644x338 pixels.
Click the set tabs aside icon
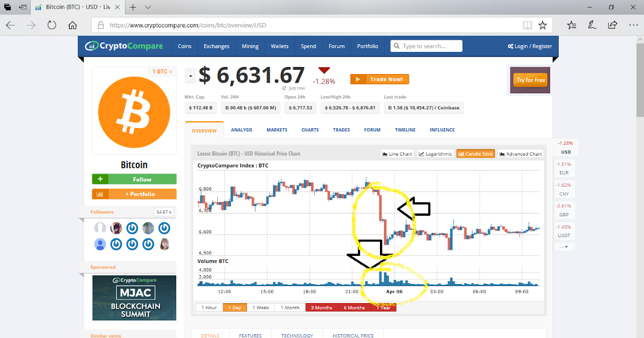click(x=23, y=8)
